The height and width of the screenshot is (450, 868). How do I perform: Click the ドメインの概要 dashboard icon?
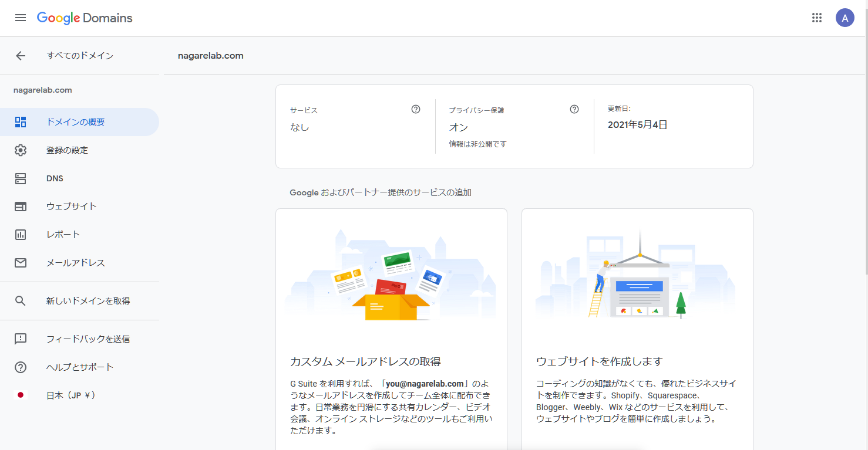[x=21, y=122]
